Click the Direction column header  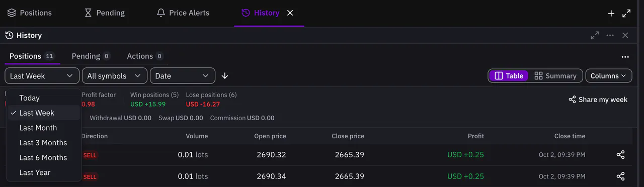tap(94, 136)
